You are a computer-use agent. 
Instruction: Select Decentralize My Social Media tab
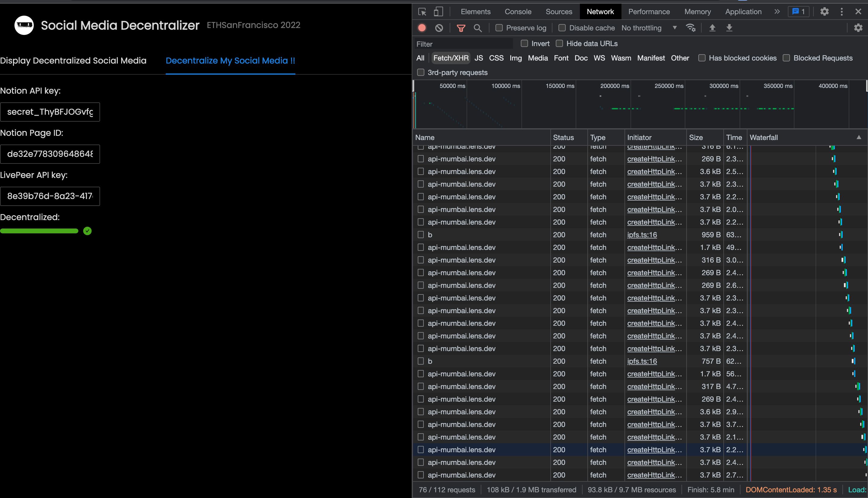coord(230,61)
